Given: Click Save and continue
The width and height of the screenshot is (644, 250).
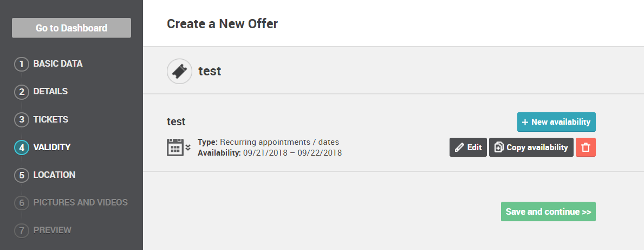Looking at the screenshot, I should pos(548,211).
